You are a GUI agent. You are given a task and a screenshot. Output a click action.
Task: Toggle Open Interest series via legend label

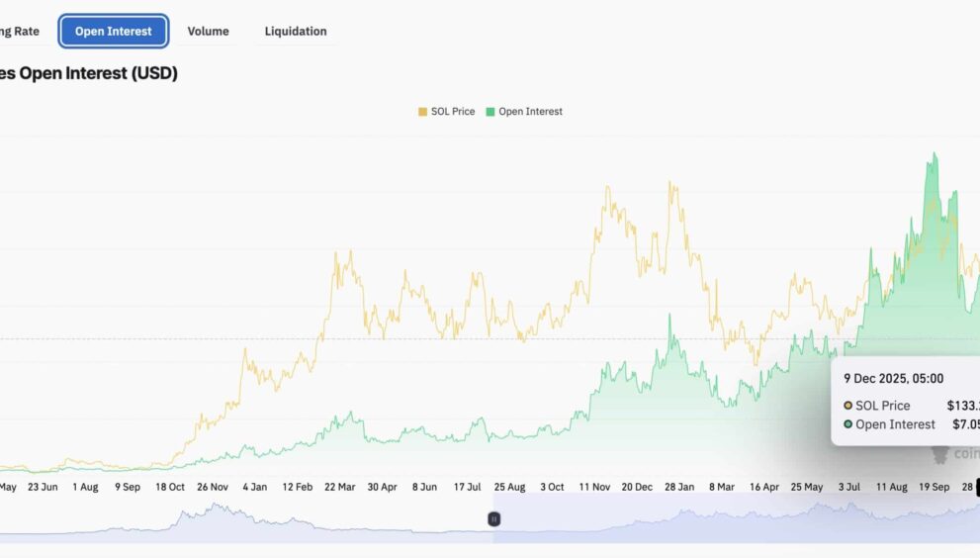click(530, 112)
